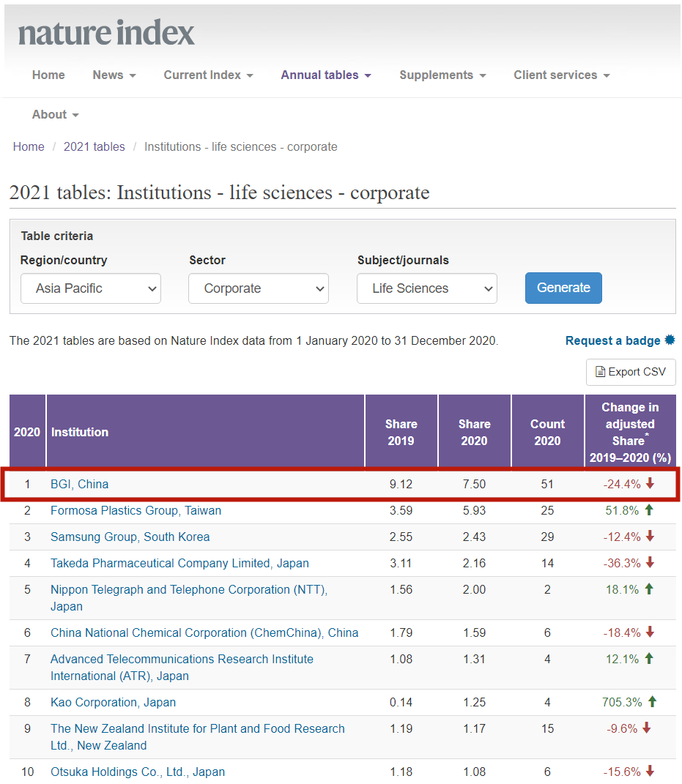The image size is (682, 784).
Task: Open Takeda Pharmaceutical Company Limited link
Action: (179, 563)
